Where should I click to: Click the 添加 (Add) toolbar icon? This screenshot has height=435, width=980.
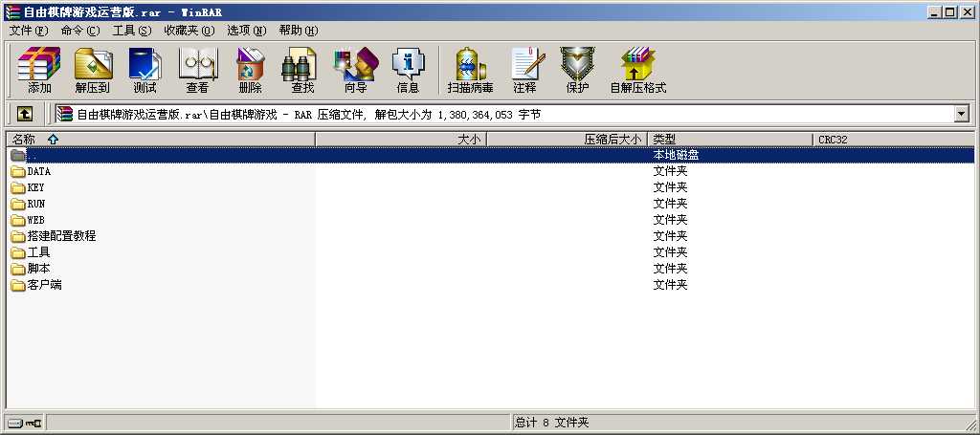(39, 70)
